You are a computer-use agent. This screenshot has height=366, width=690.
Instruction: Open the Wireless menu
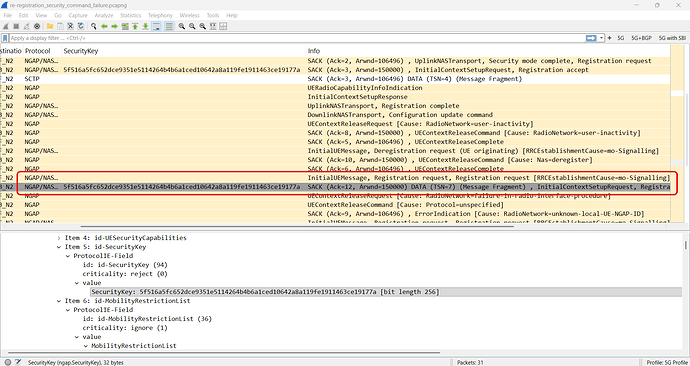coord(190,15)
